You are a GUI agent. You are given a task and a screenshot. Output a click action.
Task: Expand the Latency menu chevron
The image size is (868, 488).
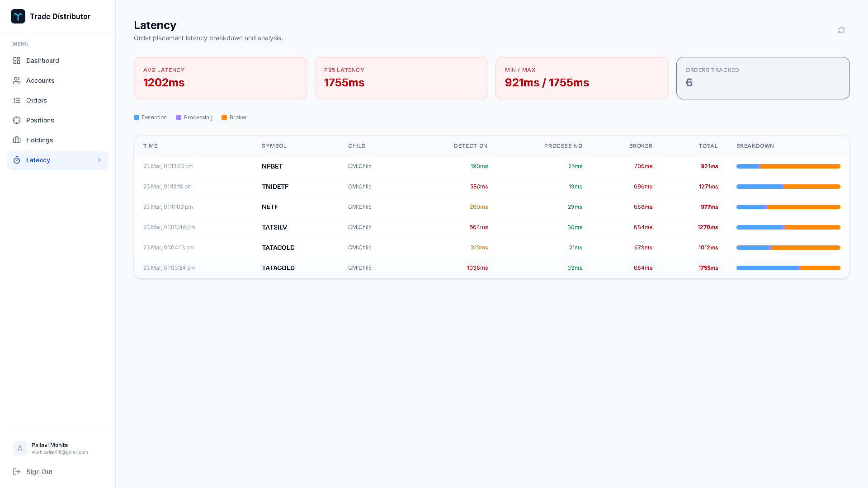[99, 160]
